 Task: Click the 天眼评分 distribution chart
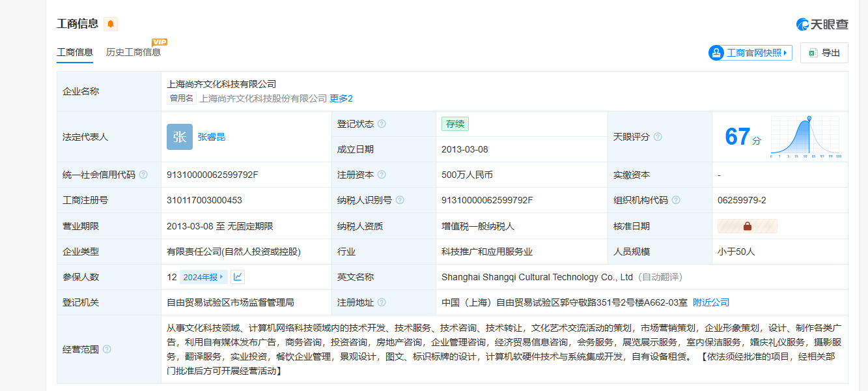tap(806, 138)
